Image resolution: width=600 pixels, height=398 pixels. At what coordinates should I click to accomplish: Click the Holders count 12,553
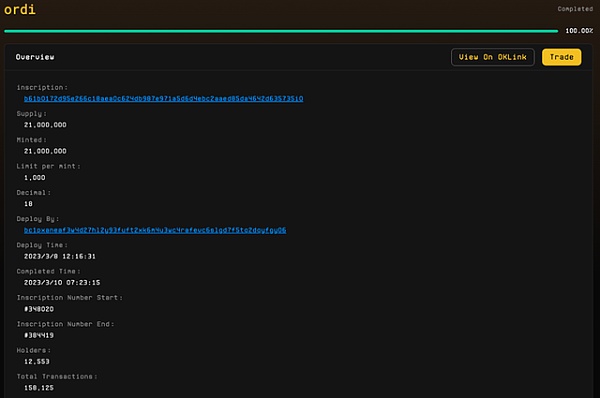[x=37, y=362]
